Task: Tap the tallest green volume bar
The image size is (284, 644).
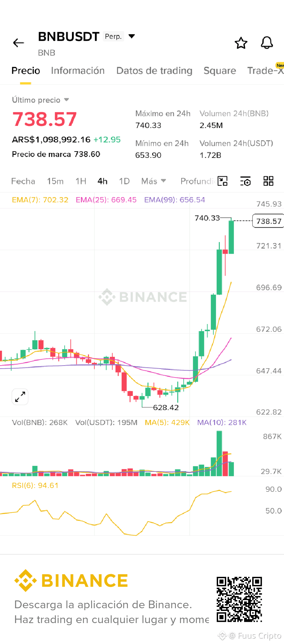Action: tap(219, 453)
